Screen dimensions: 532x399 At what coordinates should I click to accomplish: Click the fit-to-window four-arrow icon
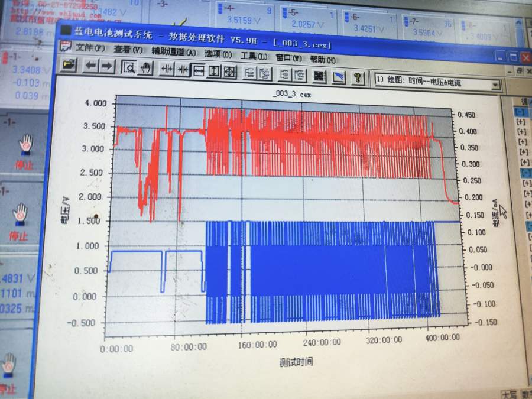point(230,72)
